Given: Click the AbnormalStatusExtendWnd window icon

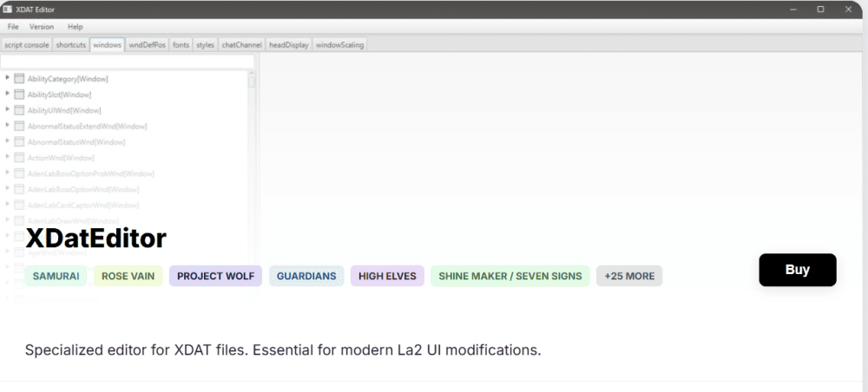Looking at the screenshot, I should pyautogui.click(x=19, y=126).
